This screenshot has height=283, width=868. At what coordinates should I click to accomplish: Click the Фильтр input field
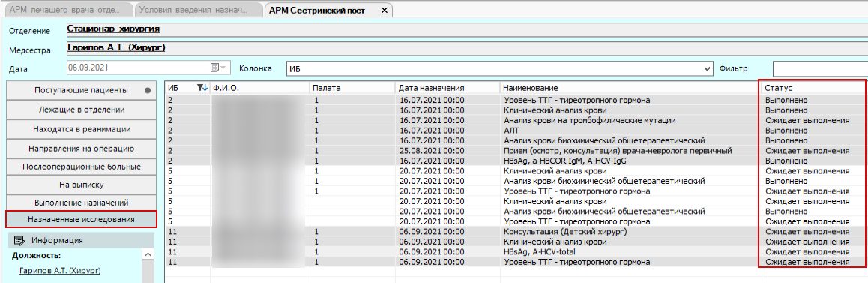[x=820, y=69]
